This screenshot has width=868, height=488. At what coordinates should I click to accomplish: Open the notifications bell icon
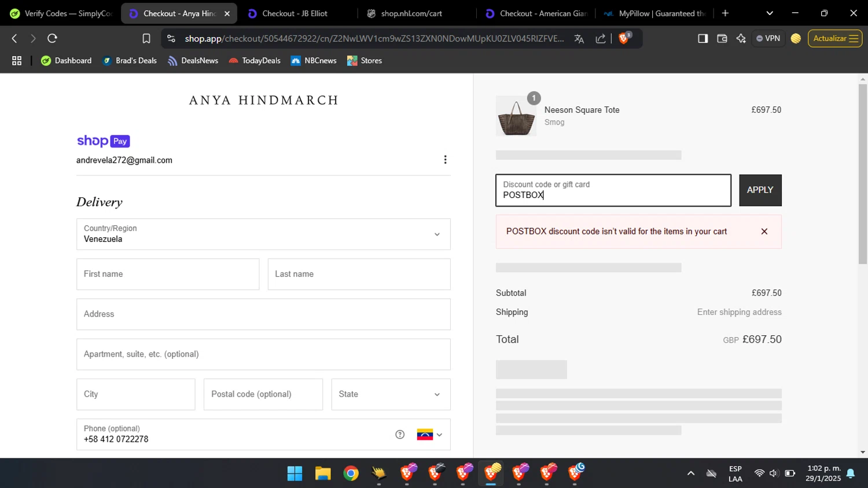click(x=851, y=474)
